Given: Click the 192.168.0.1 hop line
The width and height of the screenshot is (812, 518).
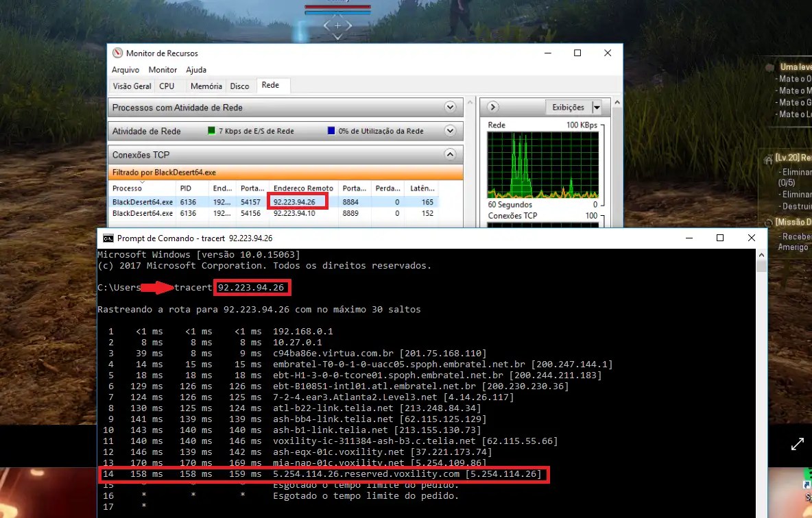Looking at the screenshot, I should point(217,332).
